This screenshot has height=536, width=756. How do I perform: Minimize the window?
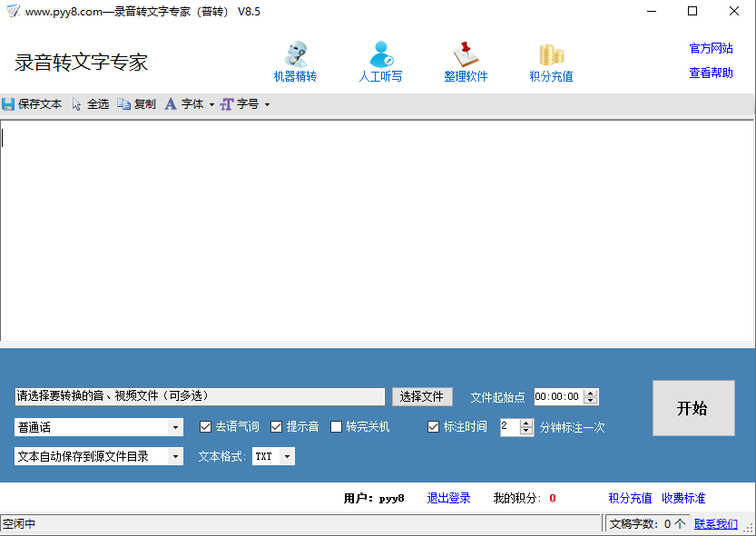click(x=652, y=11)
